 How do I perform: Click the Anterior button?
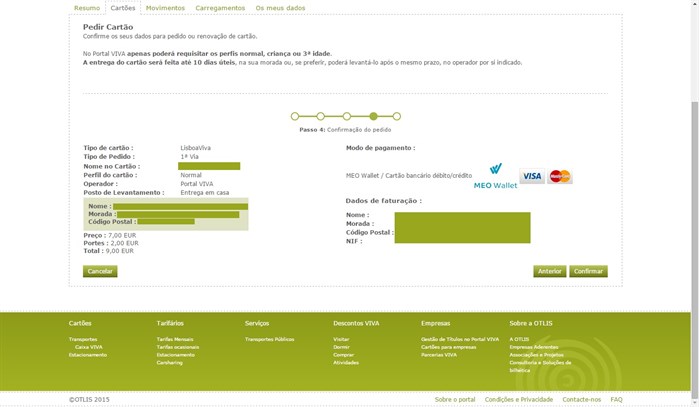(550, 271)
